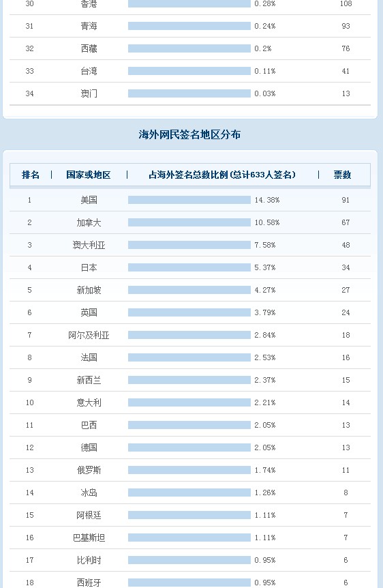Click the 新加坡 country name
The width and height of the screenshot is (383, 588).
89,290
